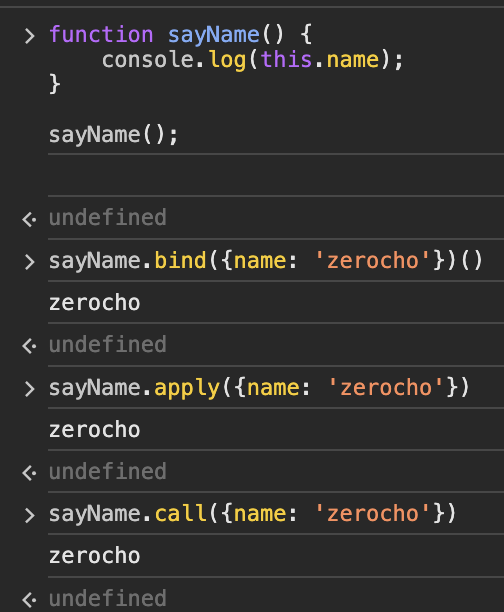504x612 pixels.
Task: Click the 'zerocho' log output under bind call
Action: pos(94,303)
